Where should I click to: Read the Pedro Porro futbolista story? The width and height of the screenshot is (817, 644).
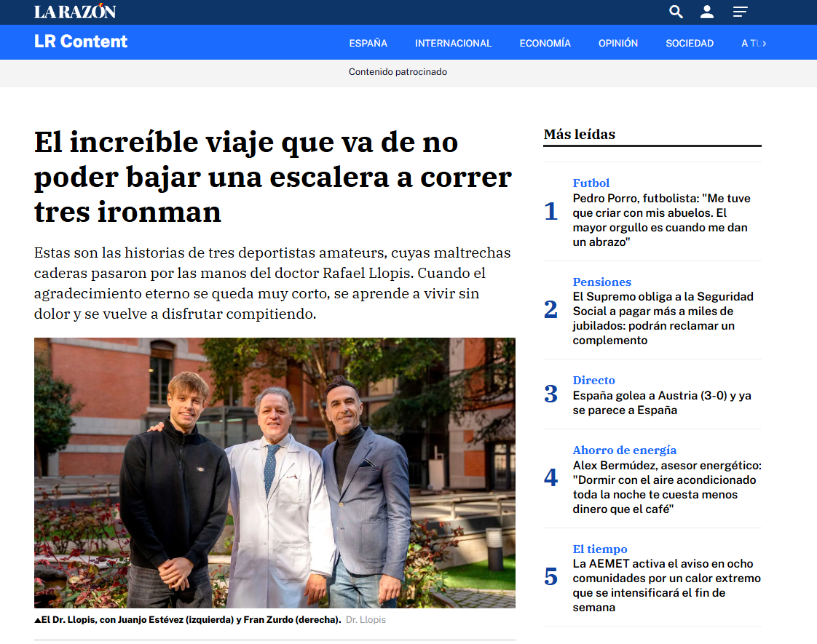662,220
